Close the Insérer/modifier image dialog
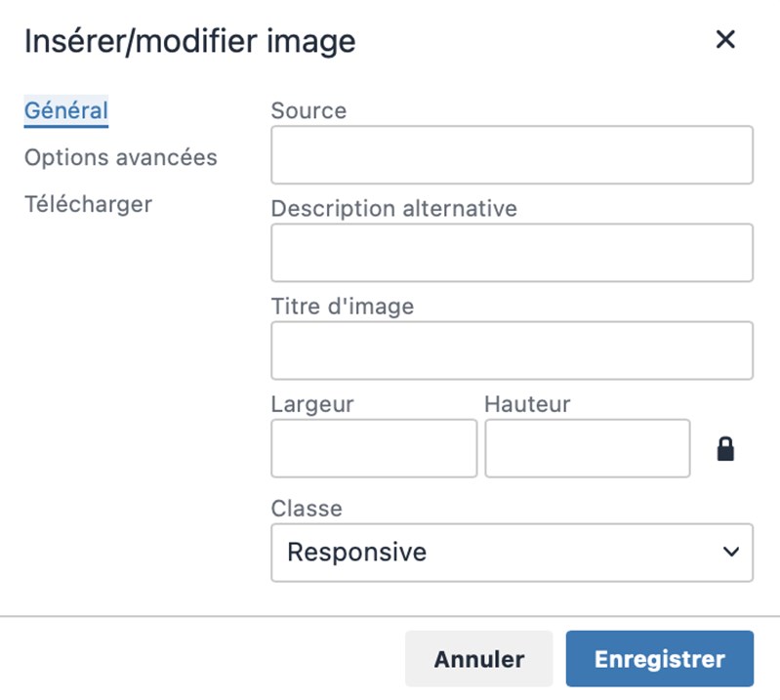This screenshot has height=700, width=780. click(725, 39)
